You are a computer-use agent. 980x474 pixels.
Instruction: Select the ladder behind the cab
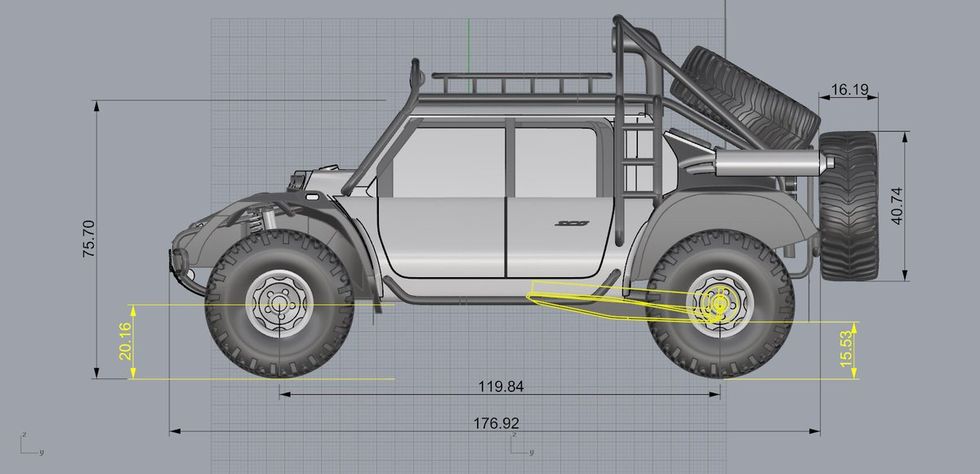point(639,158)
